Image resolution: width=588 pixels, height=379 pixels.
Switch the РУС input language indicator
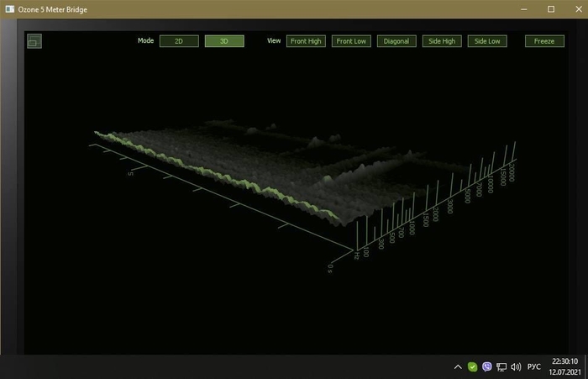point(534,366)
